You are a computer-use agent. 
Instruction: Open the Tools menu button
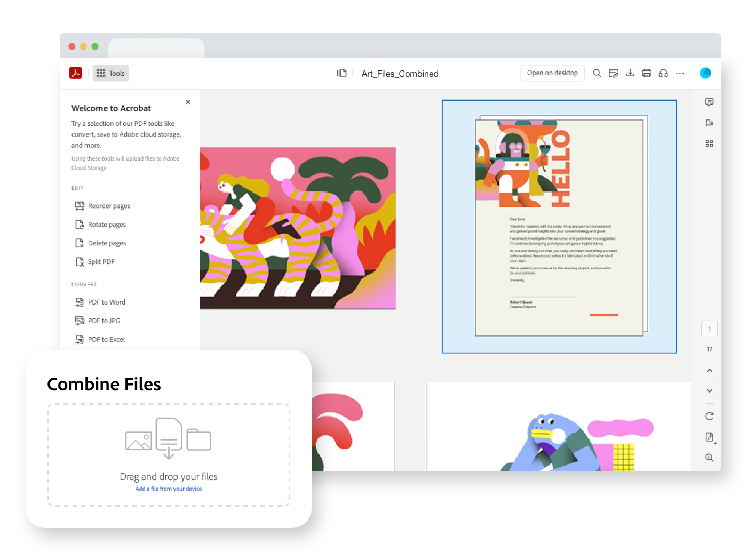tap(111, 73)
